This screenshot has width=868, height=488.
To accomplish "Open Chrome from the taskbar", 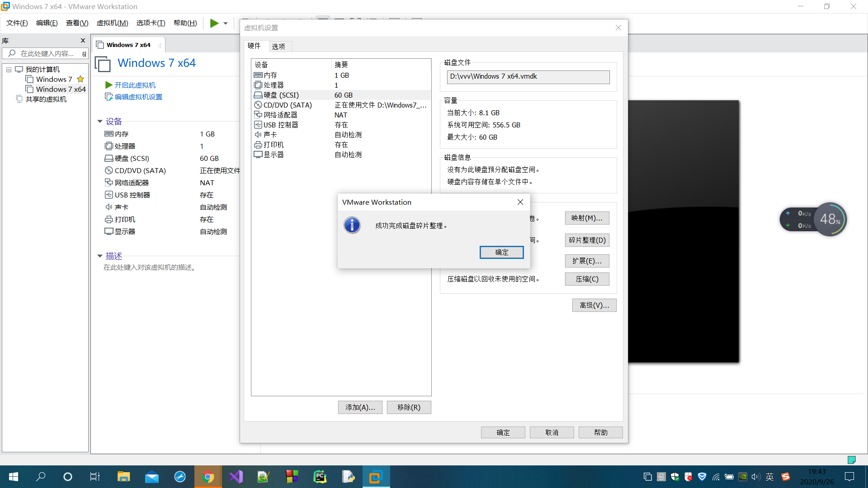I will pyautogui.click(x=208, y=477).
